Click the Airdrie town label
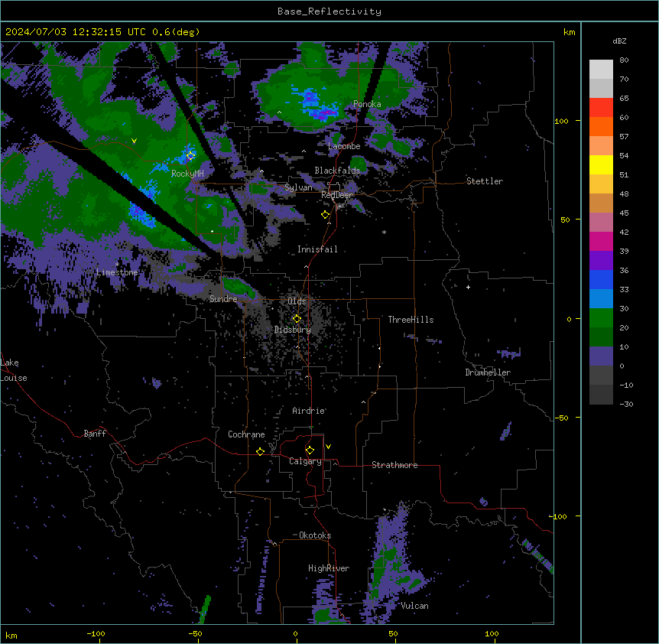Viewport: 659px width, 644px height. tap(309, 411)
